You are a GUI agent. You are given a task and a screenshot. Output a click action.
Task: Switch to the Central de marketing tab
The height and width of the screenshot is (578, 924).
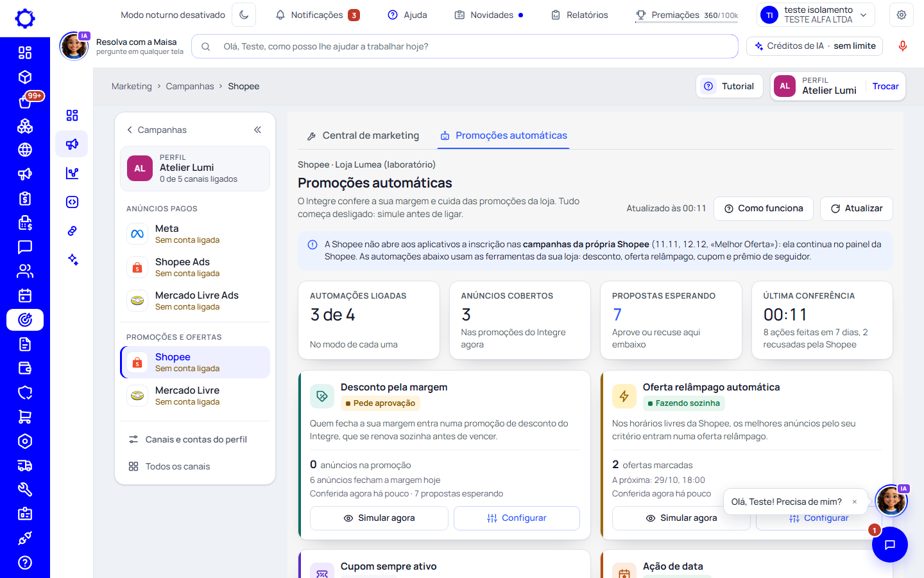click(x=363, y=136)
